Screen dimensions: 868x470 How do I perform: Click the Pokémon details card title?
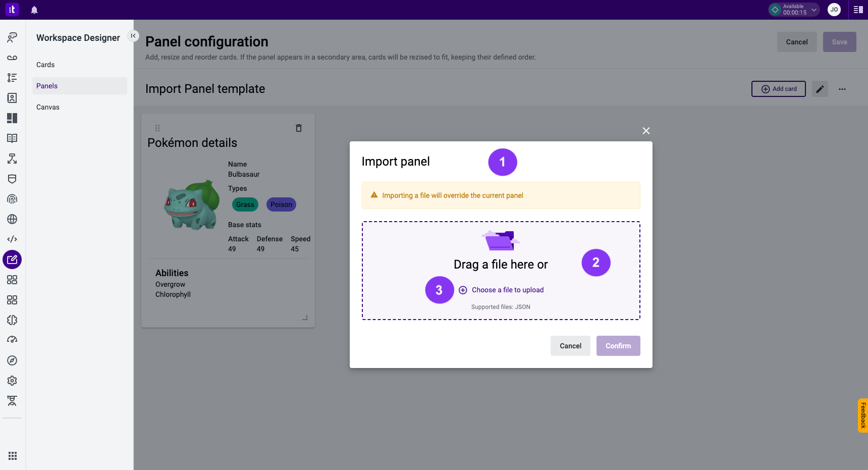[x=192, y=143]
